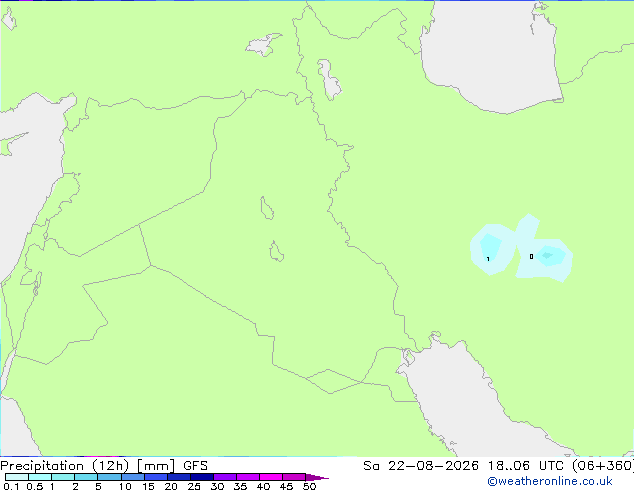The image size is (634, 490).
Task: Click the '0.5' legend value label
Action: click(34, 486)
